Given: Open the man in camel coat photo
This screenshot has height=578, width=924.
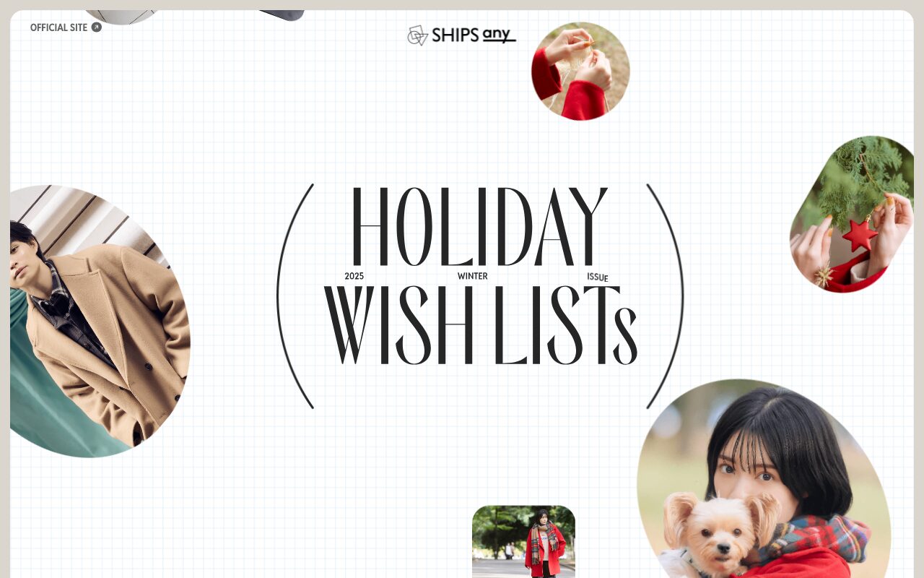Looking at the screenshot, I should tap(100, 321).
